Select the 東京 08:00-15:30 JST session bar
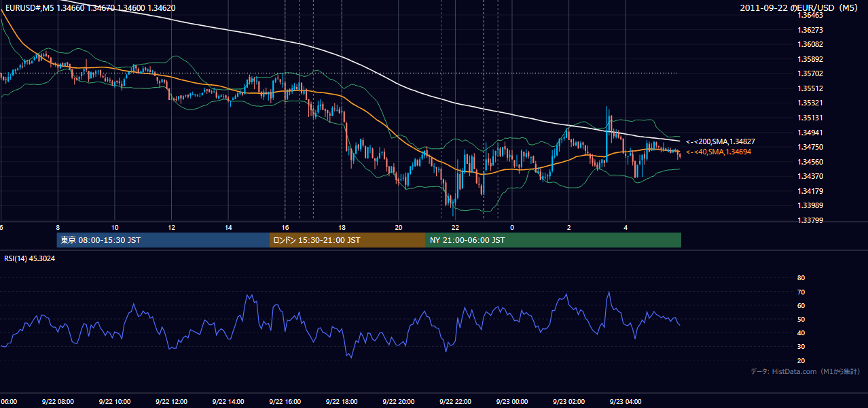This screenshot has width=868, height=408. [x=163, y=240]
